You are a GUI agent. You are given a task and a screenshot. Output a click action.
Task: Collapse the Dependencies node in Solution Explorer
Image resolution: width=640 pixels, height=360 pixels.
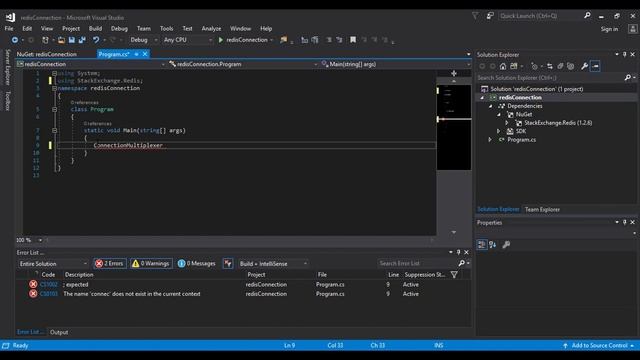click(491, 106)
